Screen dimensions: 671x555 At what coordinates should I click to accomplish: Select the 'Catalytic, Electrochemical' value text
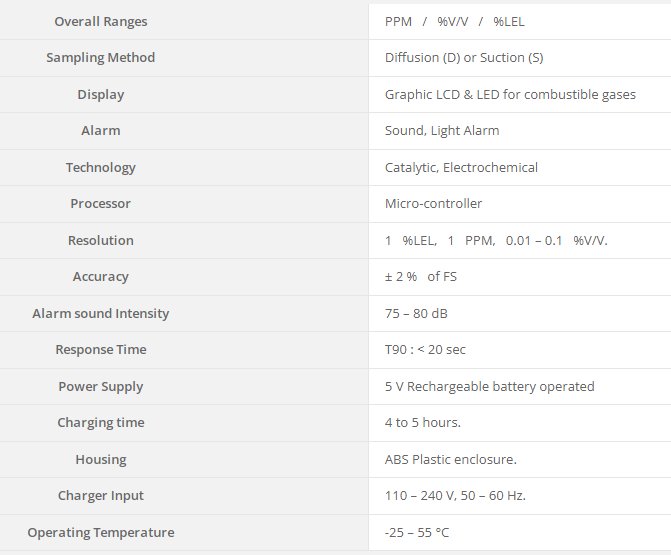[x=461, y=167]
